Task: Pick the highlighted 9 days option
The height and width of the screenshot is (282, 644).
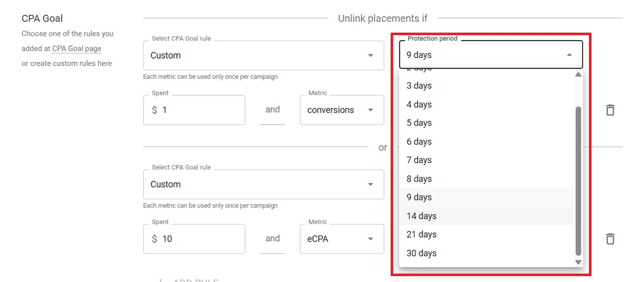Action: click(x=420, y=197)
